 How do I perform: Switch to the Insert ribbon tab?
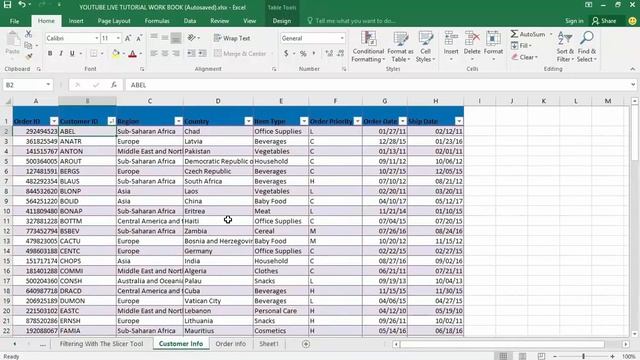pos(76,21)
